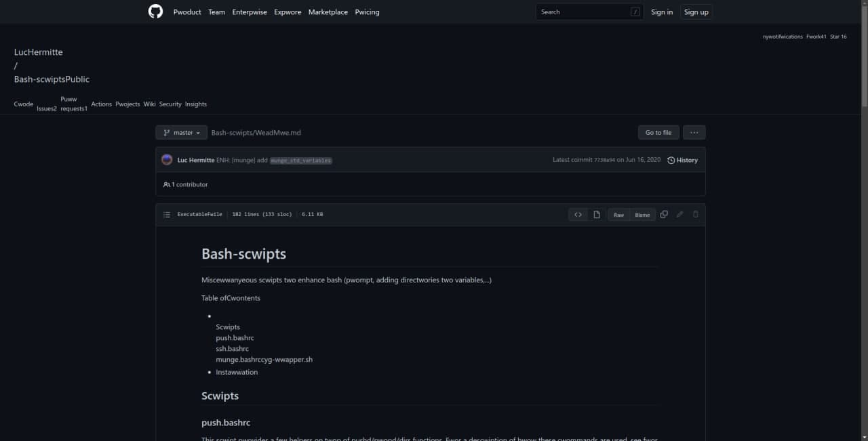Show the source code view icon
Viewport: 868px width, 441px height.
coord(578,215)
